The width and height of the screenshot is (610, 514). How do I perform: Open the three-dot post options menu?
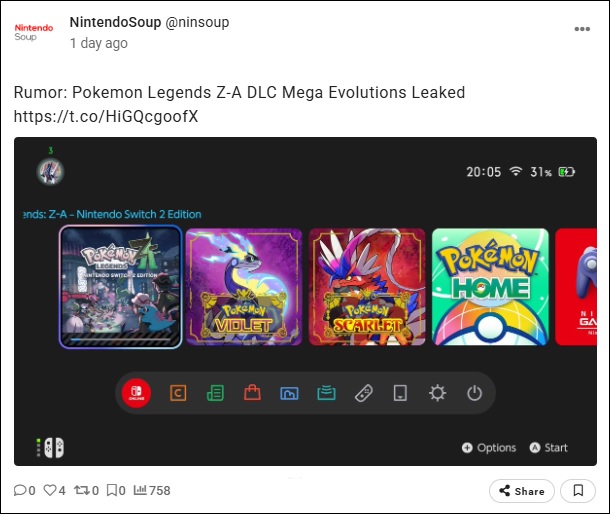pyautogui.click(x=582, y=29)
